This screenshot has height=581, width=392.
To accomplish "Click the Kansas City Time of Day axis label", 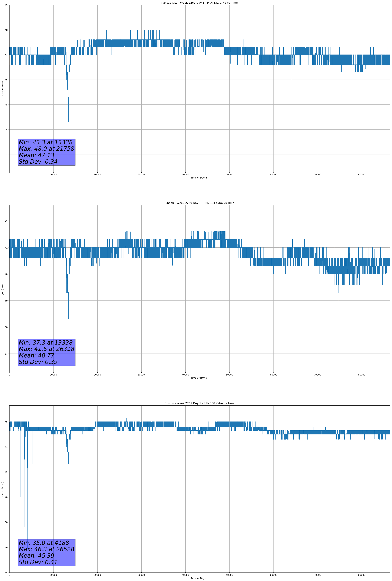I will coord(199,178).
